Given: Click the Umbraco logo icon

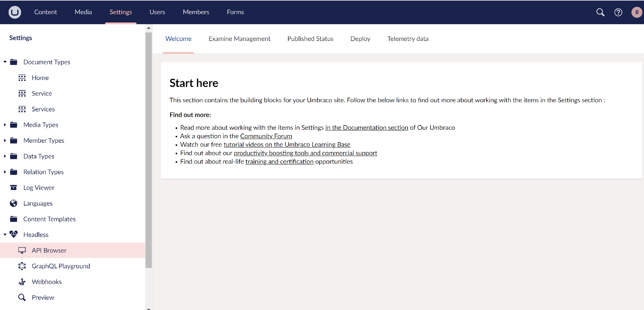Looking at the screenshot, I should 15,12.
